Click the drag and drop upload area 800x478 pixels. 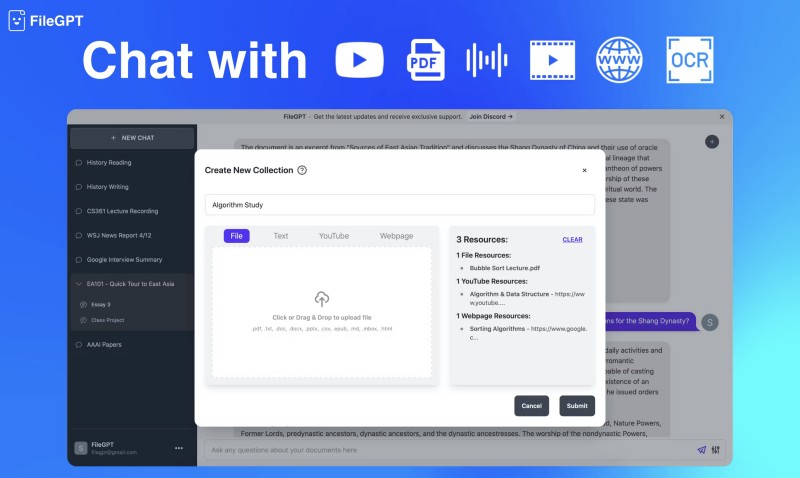click(x=321, y=312)
